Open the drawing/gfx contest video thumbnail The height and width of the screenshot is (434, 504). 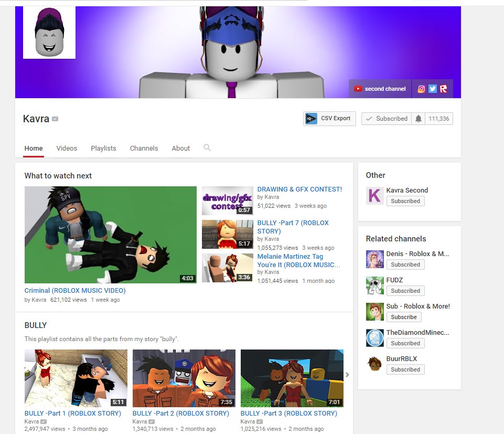click(227, 201)
